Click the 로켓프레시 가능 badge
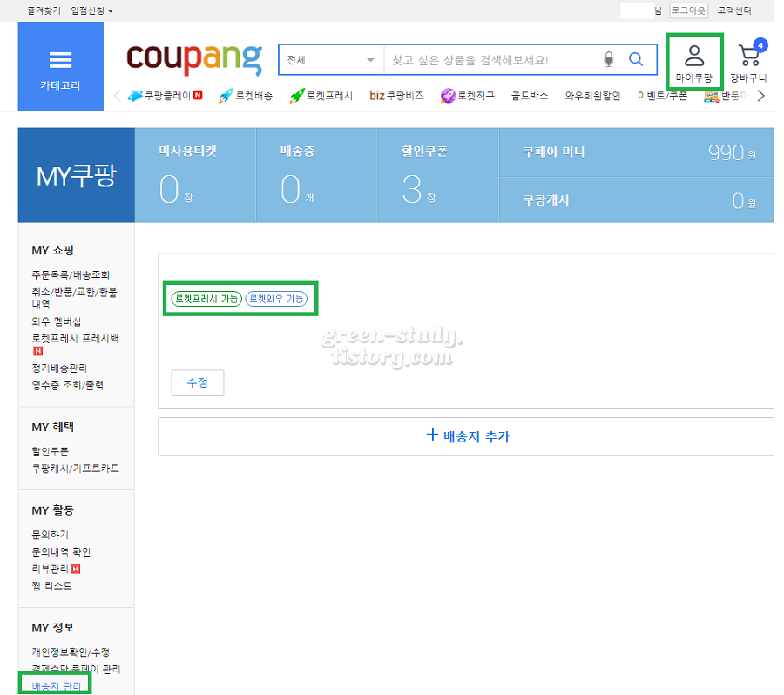Screen dimensions: 784x695 pos(206,299)
